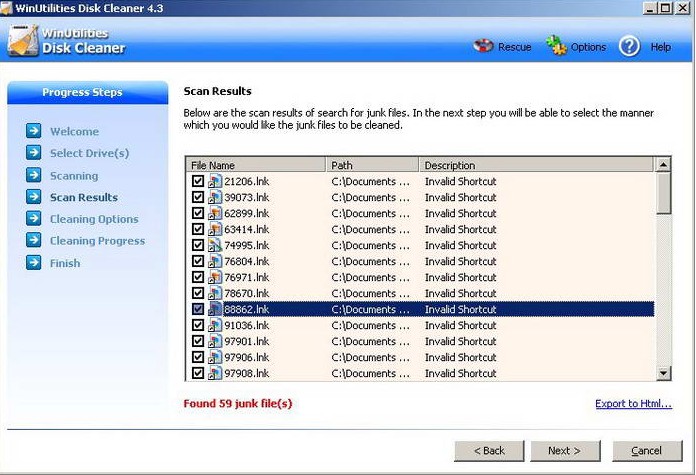Toggle the 78670.lnk checkbox

tap(198, 293)
